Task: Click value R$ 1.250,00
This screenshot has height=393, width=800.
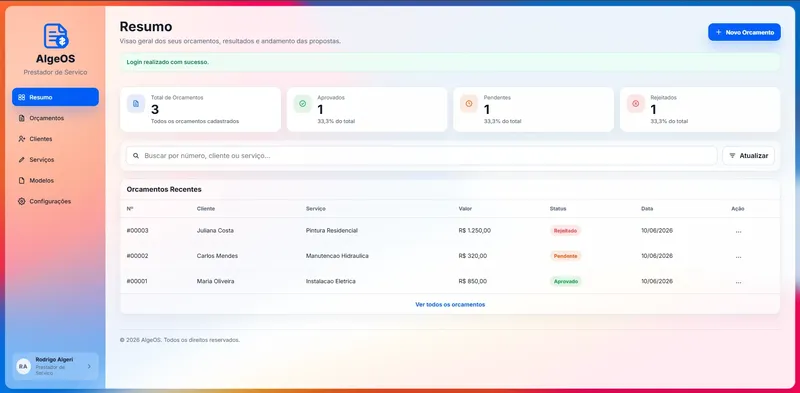Action: point(474,231)
